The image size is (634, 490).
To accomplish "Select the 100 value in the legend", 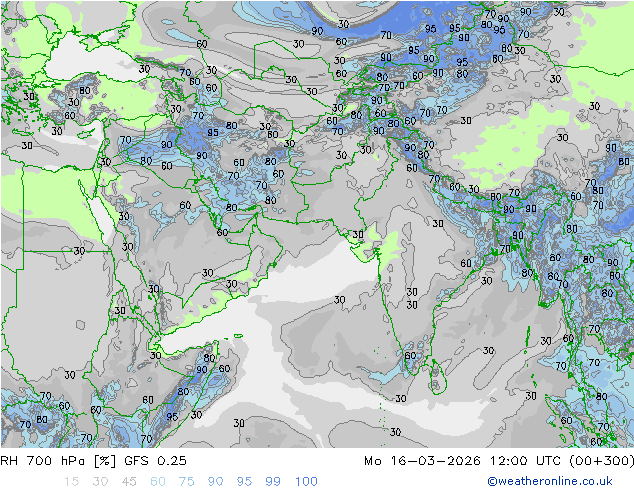I will point(306,482).
